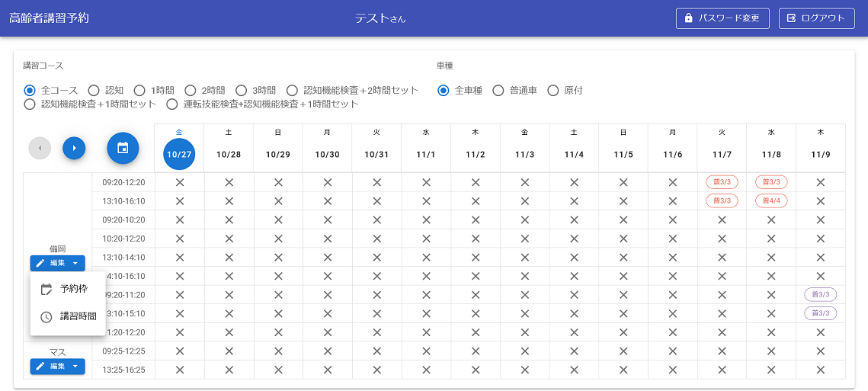This screenshot has width=868, height=391.
Task: Select the 普通車 vehicle type radio
Action: 498,91
